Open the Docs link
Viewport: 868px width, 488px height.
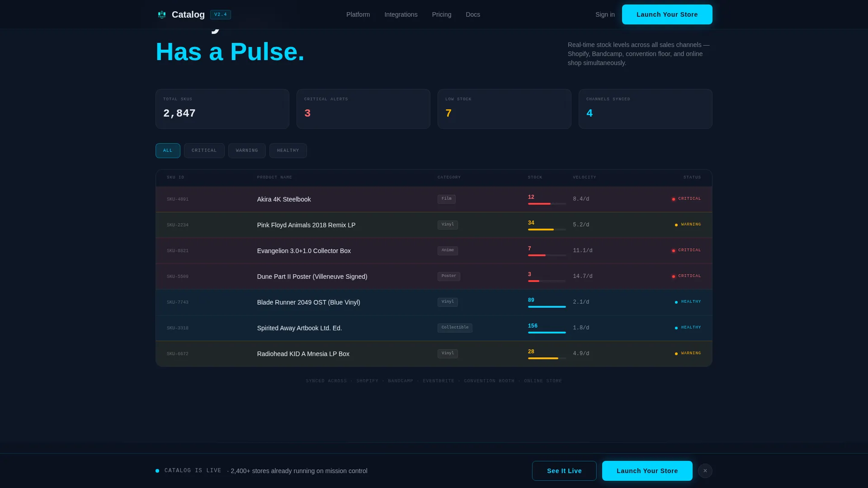click(x=473, y=14)
